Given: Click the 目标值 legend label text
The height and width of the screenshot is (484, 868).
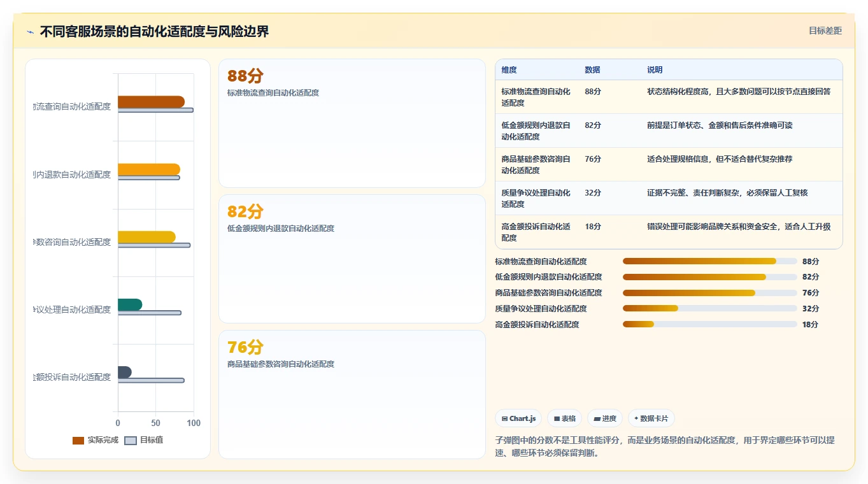Looking at the screenshot, I should click(151, 440).
